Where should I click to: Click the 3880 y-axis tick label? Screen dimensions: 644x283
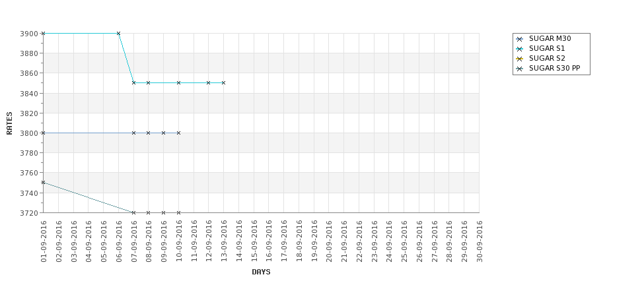(x=29, y=53)
